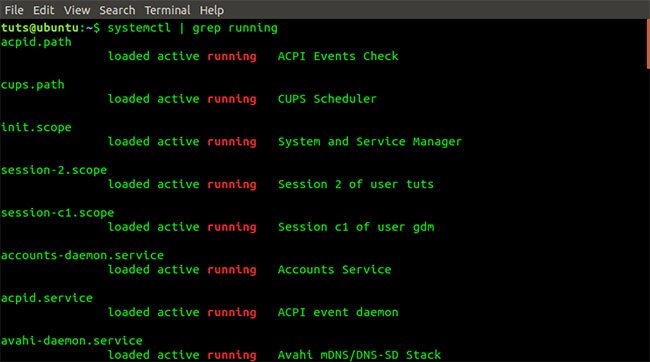Click 'loaded' beside ACPI event daemon

(x=129, y=313)
